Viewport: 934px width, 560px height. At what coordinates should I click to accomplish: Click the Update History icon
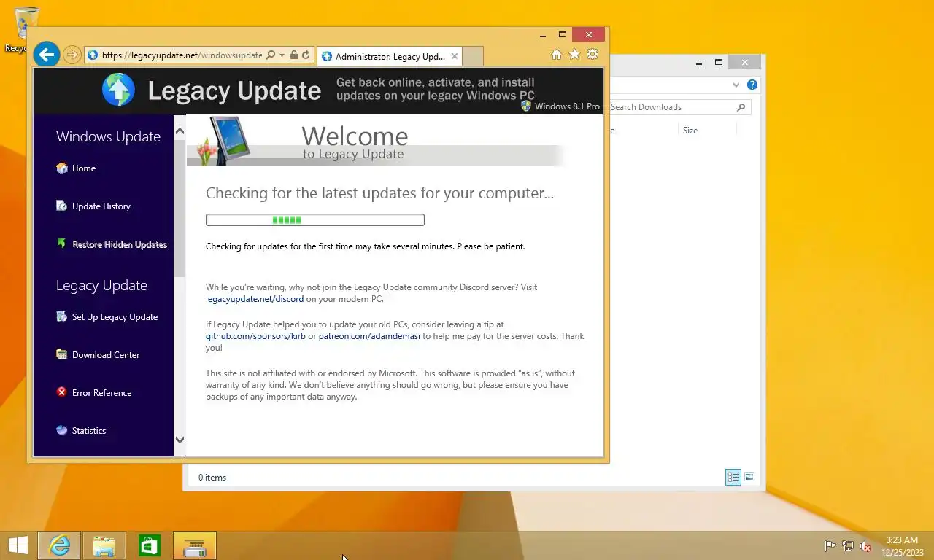[x=62, y=206]
